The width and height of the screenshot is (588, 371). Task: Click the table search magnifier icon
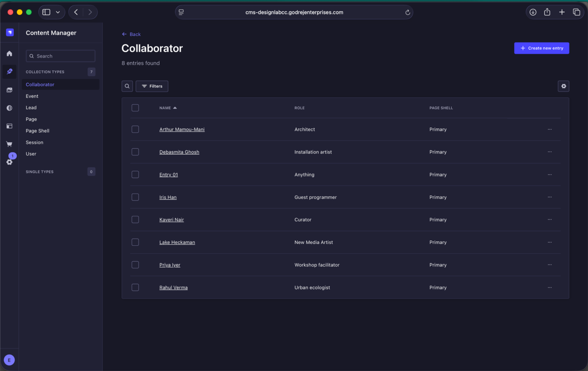(x=127, y=86)
